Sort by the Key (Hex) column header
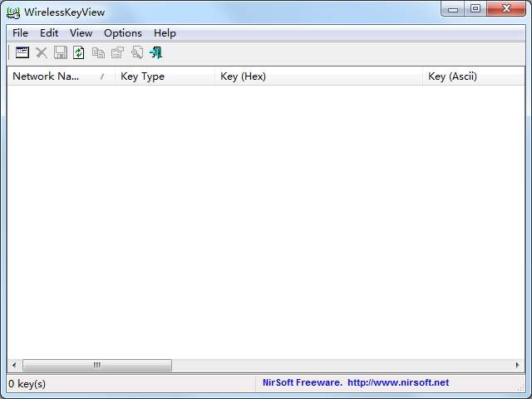This screenshot has height=399, width=532. [x=318, y=76]
